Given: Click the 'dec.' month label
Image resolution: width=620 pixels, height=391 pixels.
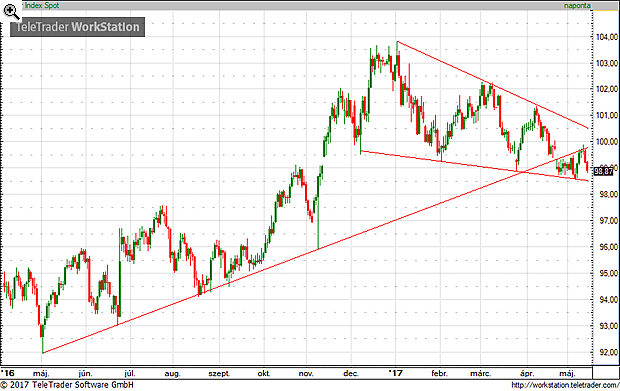Looking at the screenshot, I should point(351,374).
